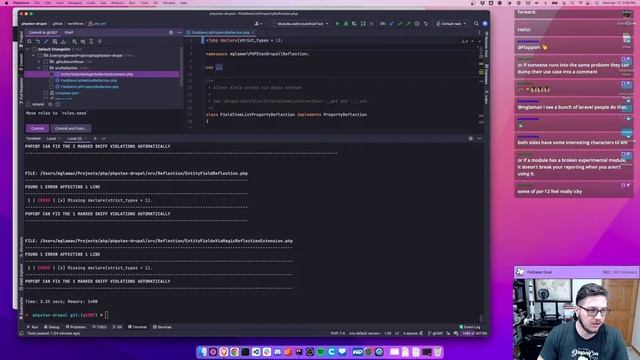Open commit options gear near Amend
Screen dimensions: 640x360
(50, 104)
